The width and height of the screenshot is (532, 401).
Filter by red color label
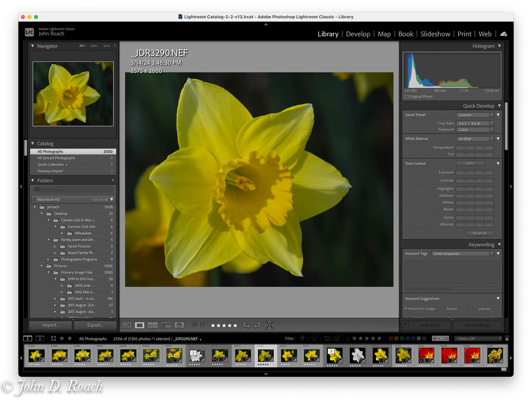coord(391,338)
